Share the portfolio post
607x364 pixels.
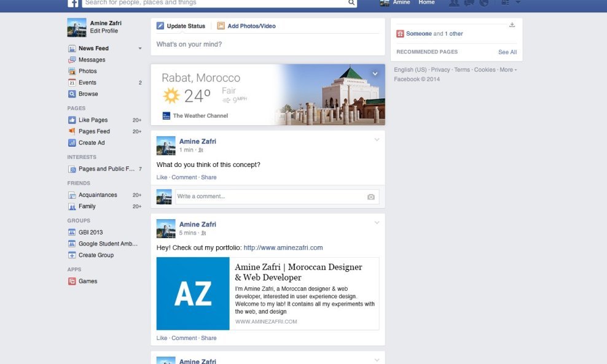point(209,338)
